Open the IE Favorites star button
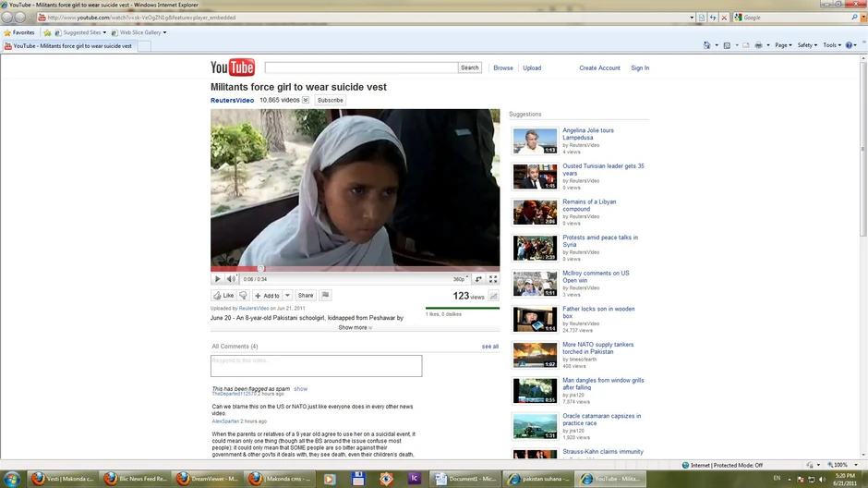 [x=19, y=32]
